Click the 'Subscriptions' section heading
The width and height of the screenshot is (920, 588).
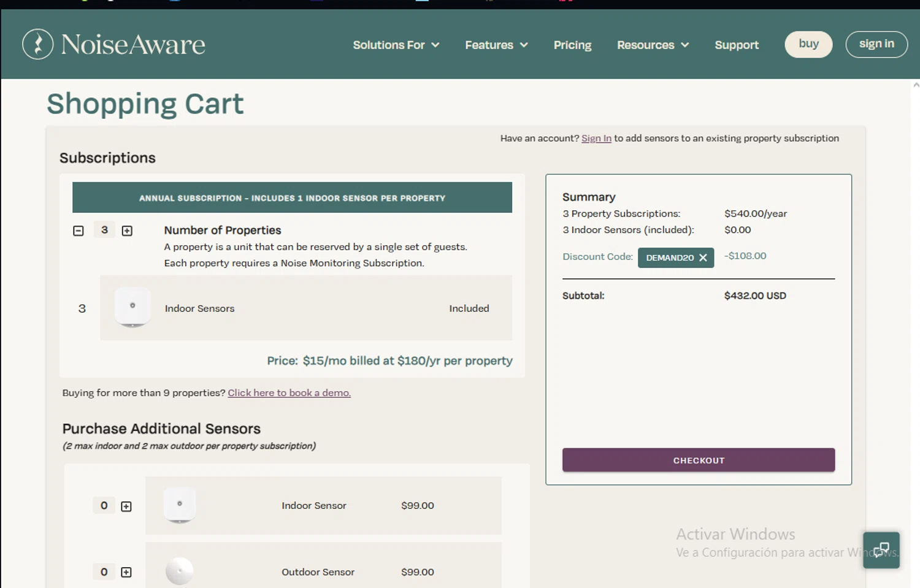click(x=107, y=158)
